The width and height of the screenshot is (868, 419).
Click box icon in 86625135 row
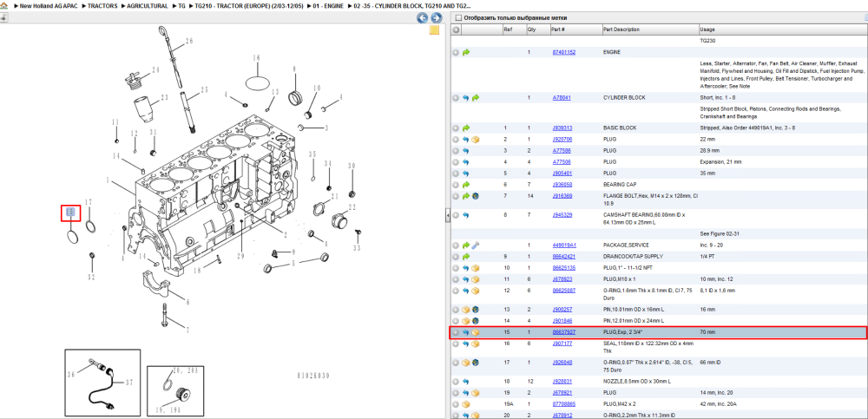(475, 268)
